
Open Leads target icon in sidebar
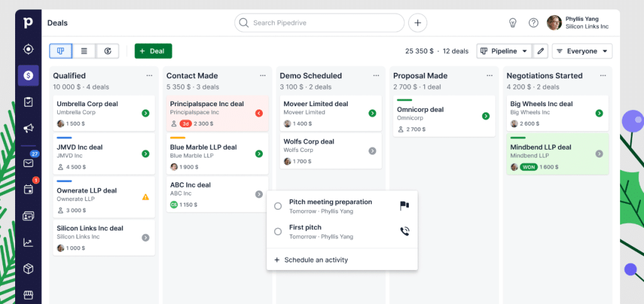click(x=28, y=49)
